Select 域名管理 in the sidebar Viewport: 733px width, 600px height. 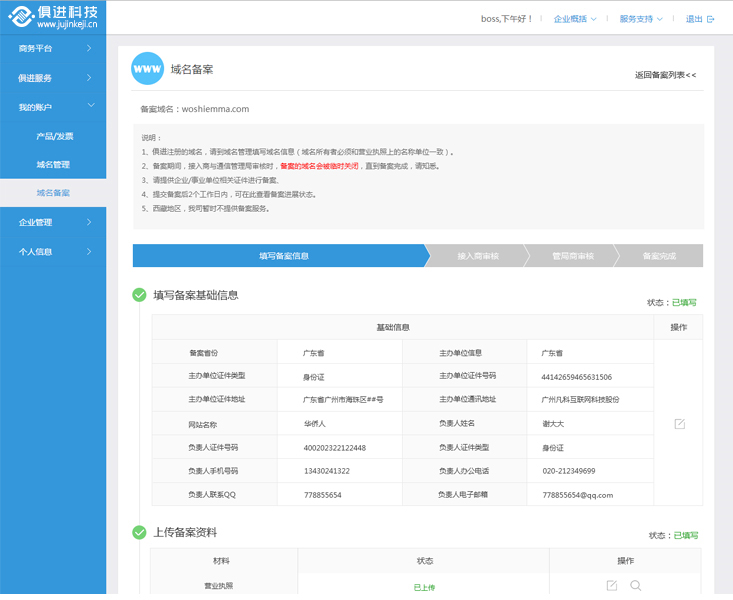pos(53,164)
